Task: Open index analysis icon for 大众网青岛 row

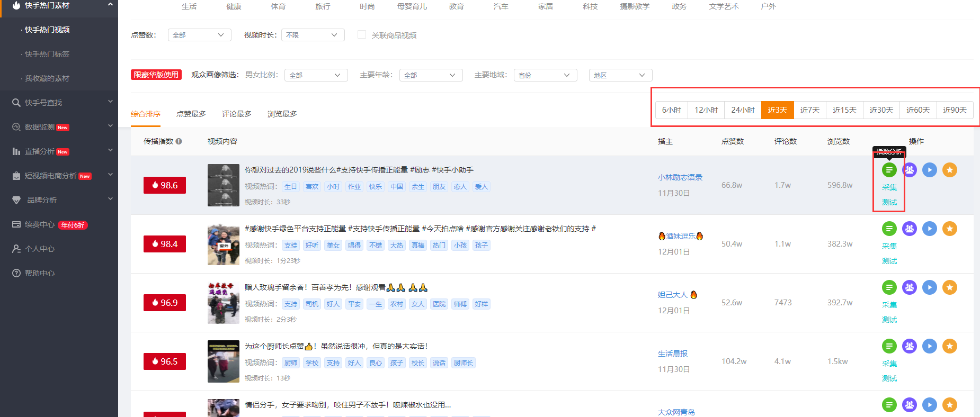Action: click(x=889, y=405)
